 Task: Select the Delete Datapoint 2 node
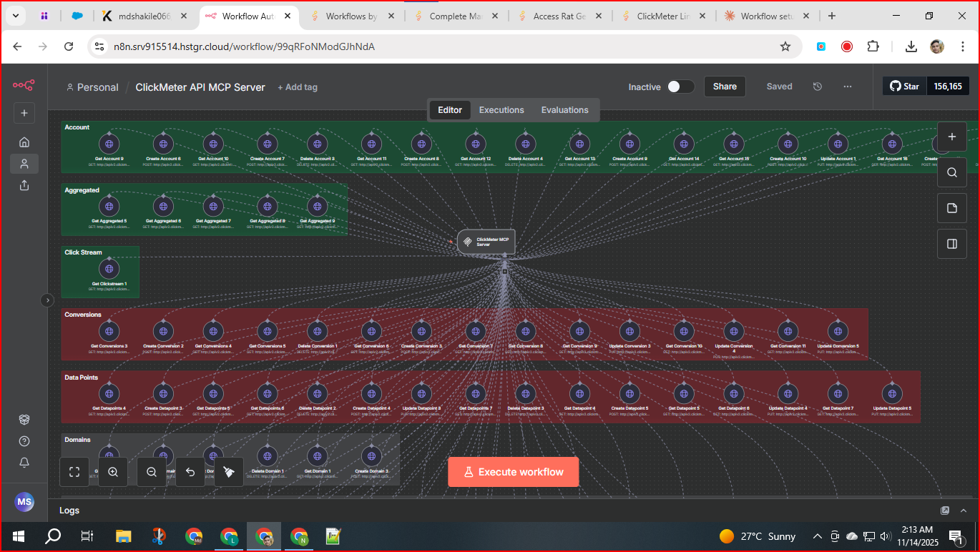pyautogui.click(x=318, y=393)
